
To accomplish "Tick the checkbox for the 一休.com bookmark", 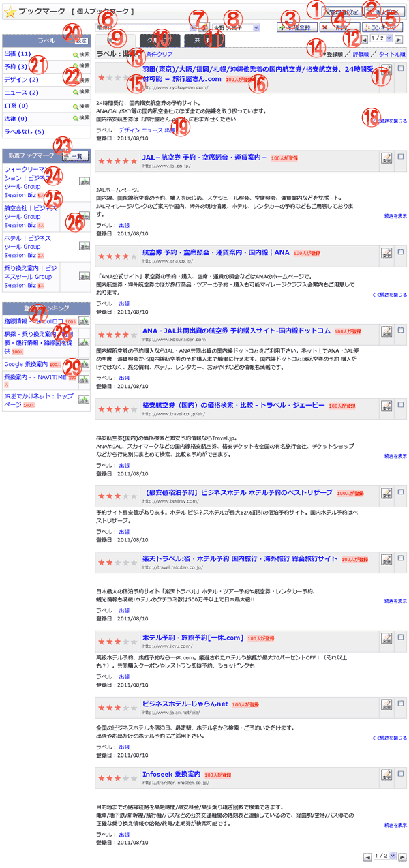I will point(400,636).
